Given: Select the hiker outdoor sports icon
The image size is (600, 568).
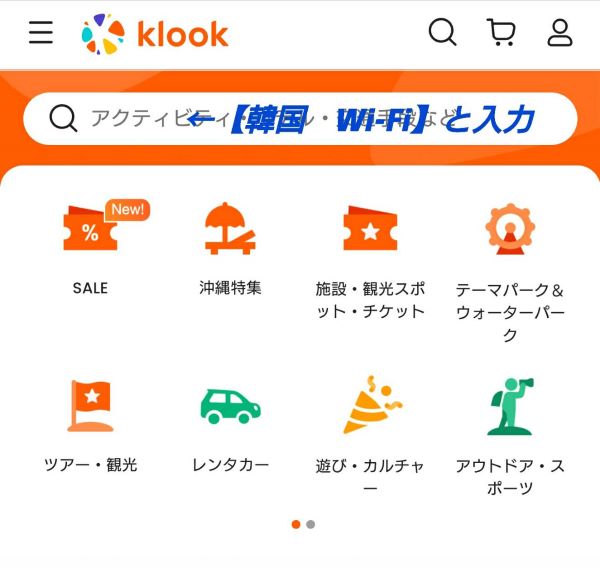Looking at the screenshot, I should click(511, 406).
